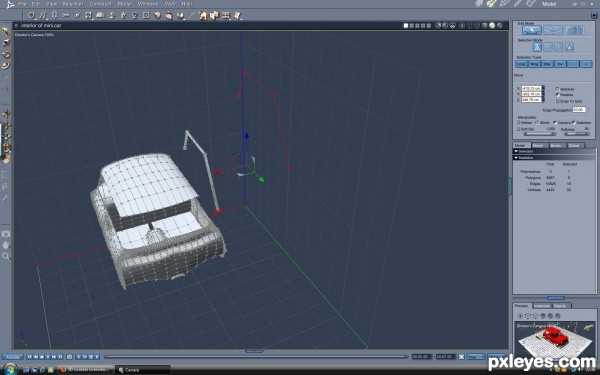Click the Carrara logo icon at top-left
Viewport: 600px width, 375px height.
[x=10, y=5]
